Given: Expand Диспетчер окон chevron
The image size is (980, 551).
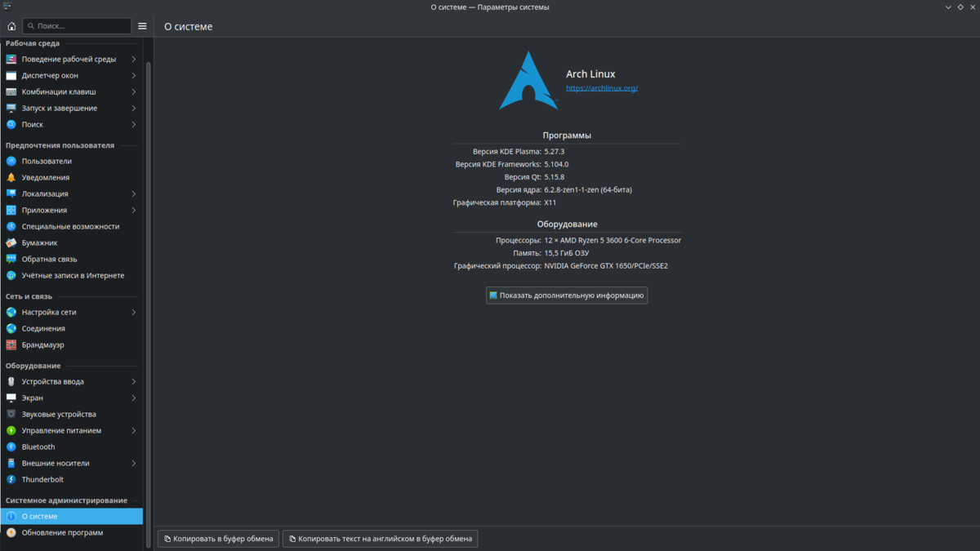Looking at the screenshot, I should click(x=134, y=75).
